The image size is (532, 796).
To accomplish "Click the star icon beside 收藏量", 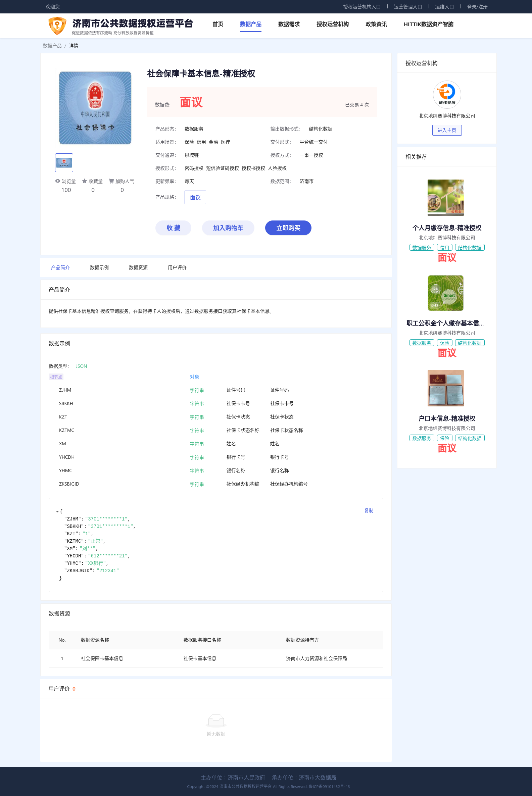I will 85,181.
